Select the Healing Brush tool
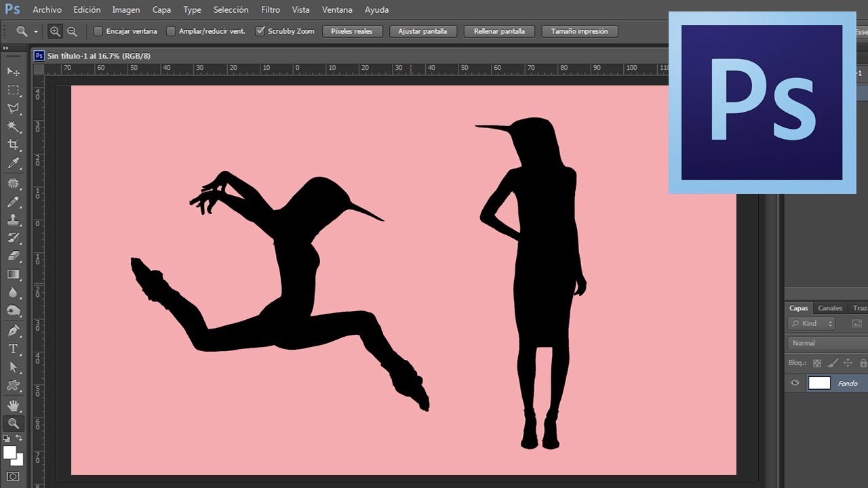This screenshot has height=488, width=868. tap(13, 184)
